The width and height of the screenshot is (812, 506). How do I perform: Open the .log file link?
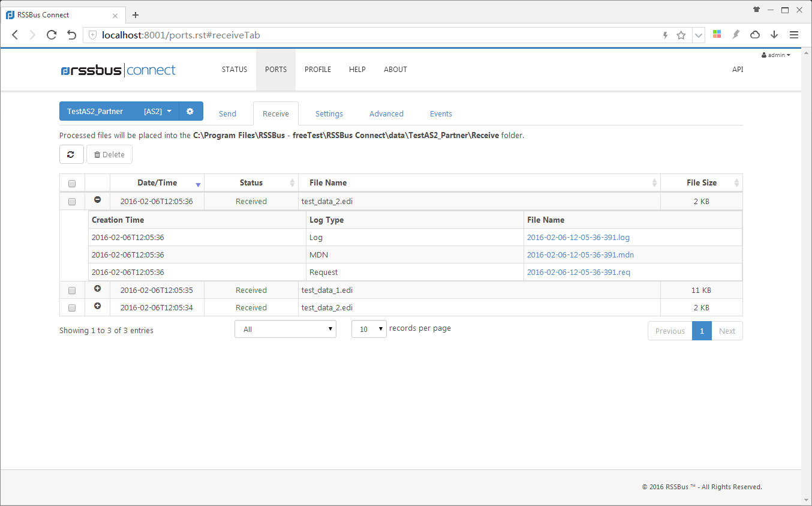578,237
